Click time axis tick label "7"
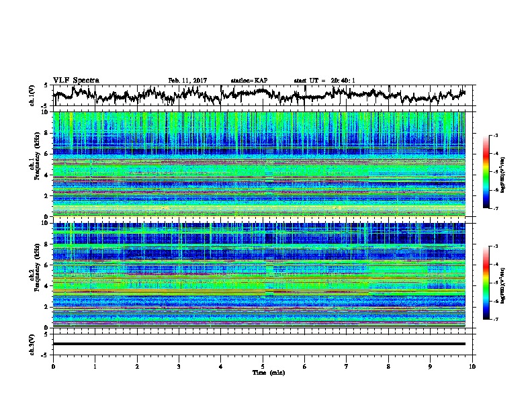This screenshot has width=532, height=411. [x=347, y=367]
